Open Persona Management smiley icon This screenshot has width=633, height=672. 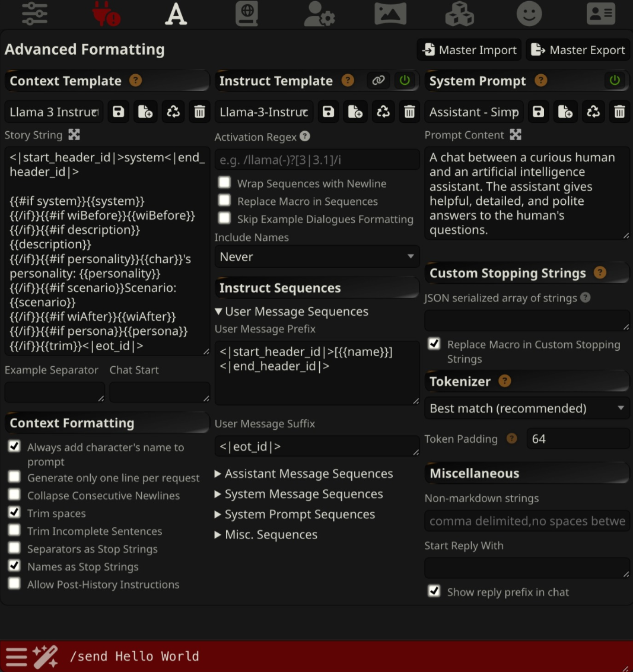(529, 14)
